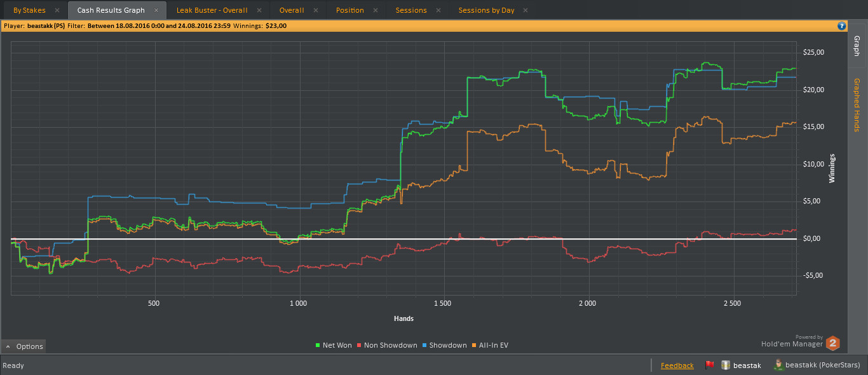The height and width of the screenshot is (375, 868).
Task: Click the Ready status text
Action: (13, 365)
